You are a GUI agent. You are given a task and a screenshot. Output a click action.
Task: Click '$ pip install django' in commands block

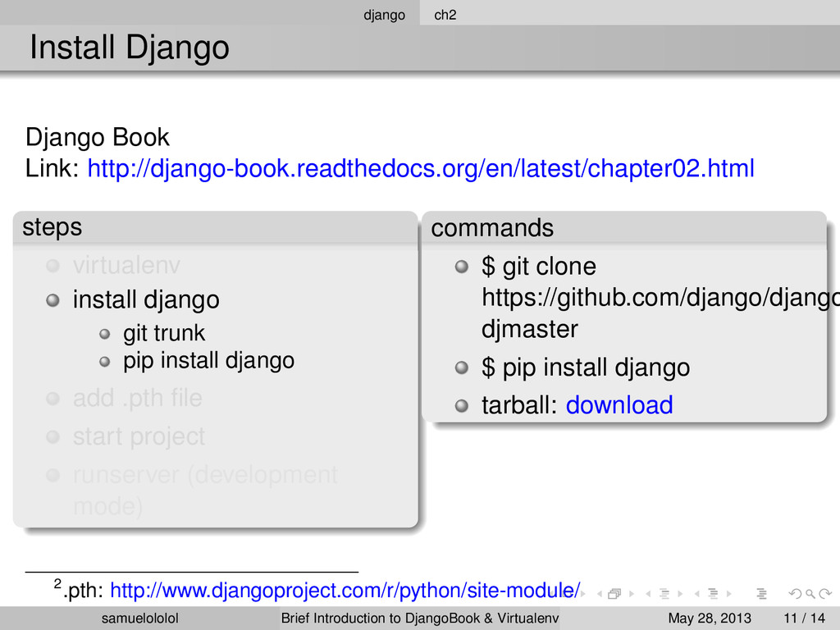586,367
